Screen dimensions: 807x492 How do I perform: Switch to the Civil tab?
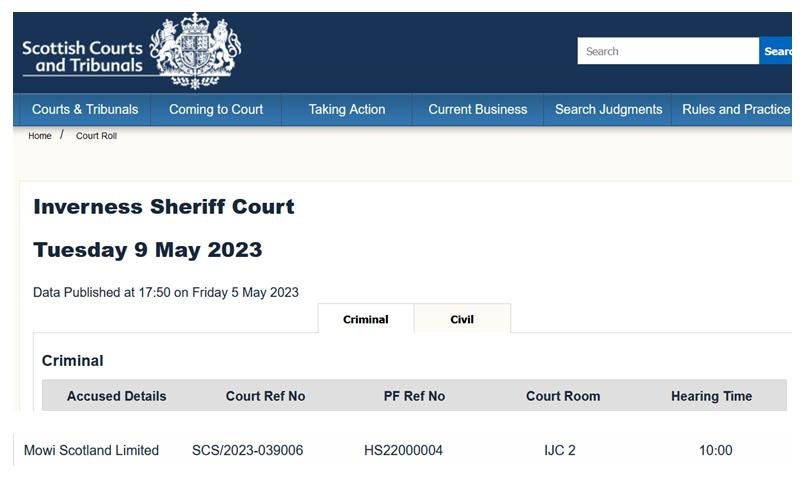[462, 320]
